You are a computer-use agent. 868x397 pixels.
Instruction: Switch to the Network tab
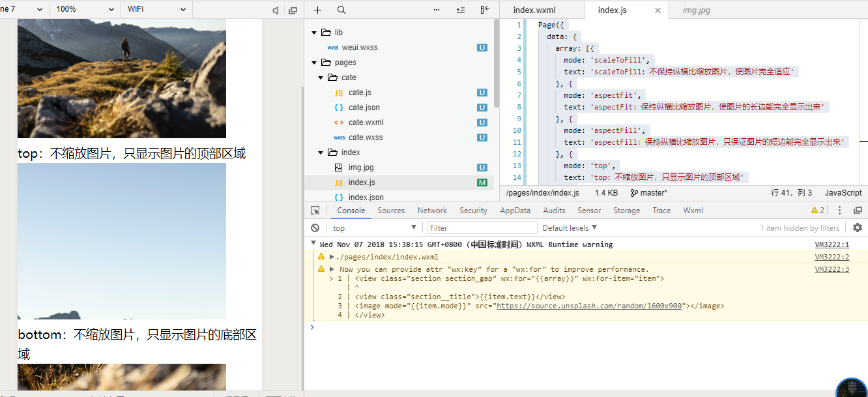(x=432, y=211)
